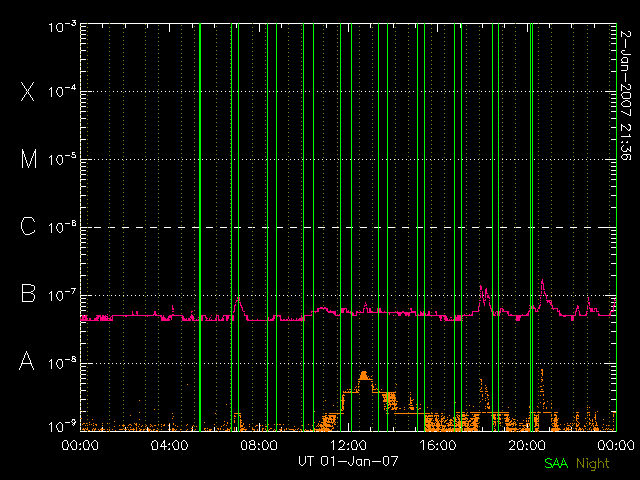Viewport: 640px width, 480px height.
Task: Click the A flare class label
Action: (x=27, y=361)
